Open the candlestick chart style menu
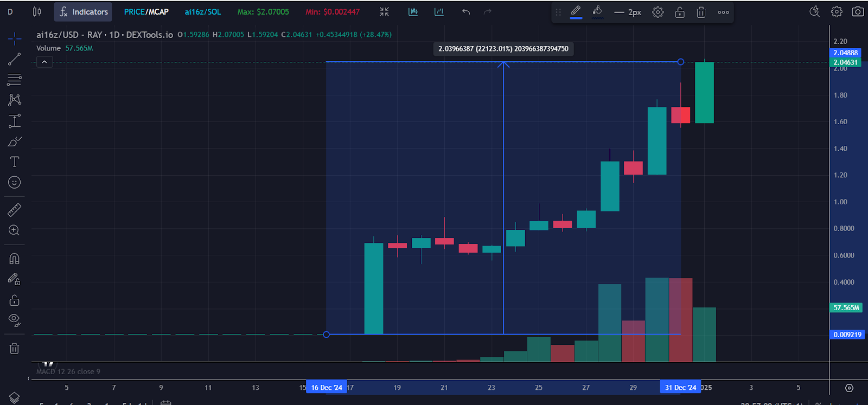The image size is (868, 405). pyautogui.click(x=37, y=11)
